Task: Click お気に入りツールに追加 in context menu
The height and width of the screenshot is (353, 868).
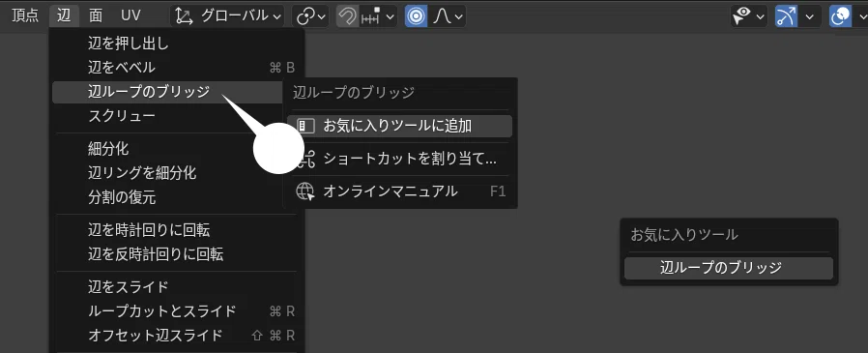Action: tap(399, 126)
